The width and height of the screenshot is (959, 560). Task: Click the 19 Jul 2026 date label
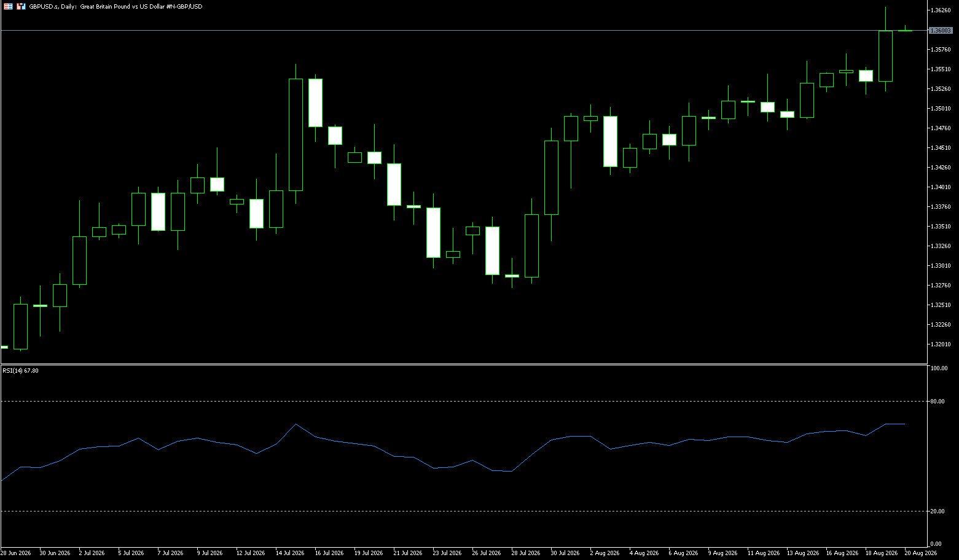pos(369,553)
